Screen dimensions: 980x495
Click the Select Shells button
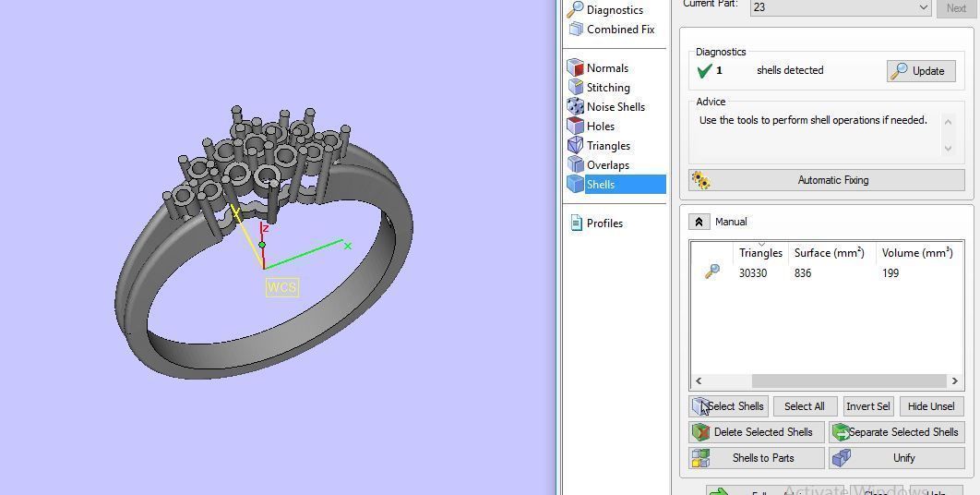(729, 406)
